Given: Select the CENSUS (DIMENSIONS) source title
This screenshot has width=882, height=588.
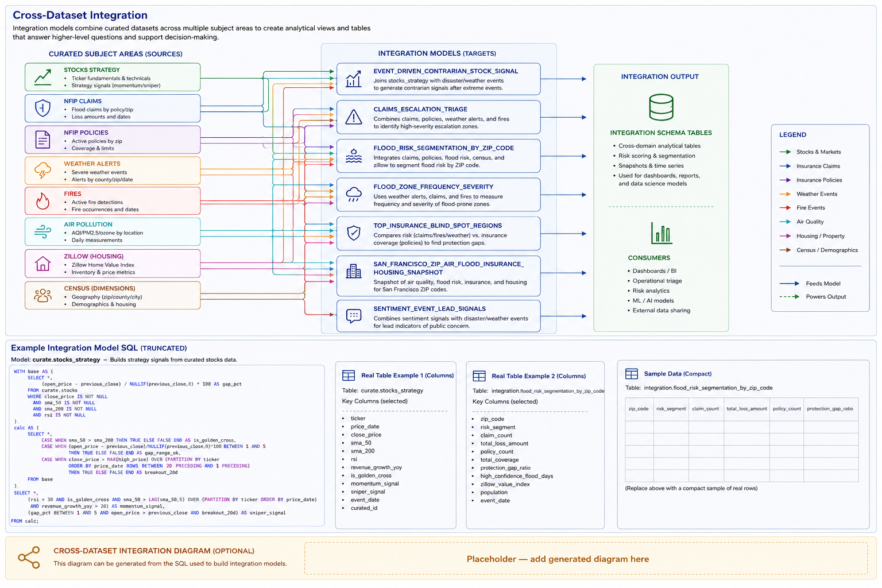Looking at the screenshot, I should tap(99, 288).
